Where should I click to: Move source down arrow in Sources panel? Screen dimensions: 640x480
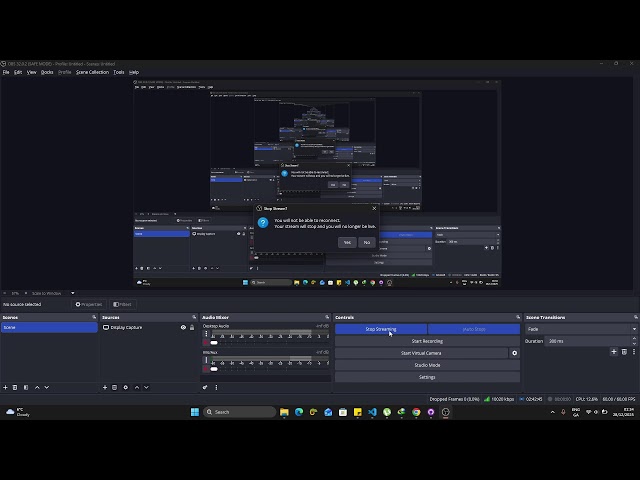(x=146, y=387)
